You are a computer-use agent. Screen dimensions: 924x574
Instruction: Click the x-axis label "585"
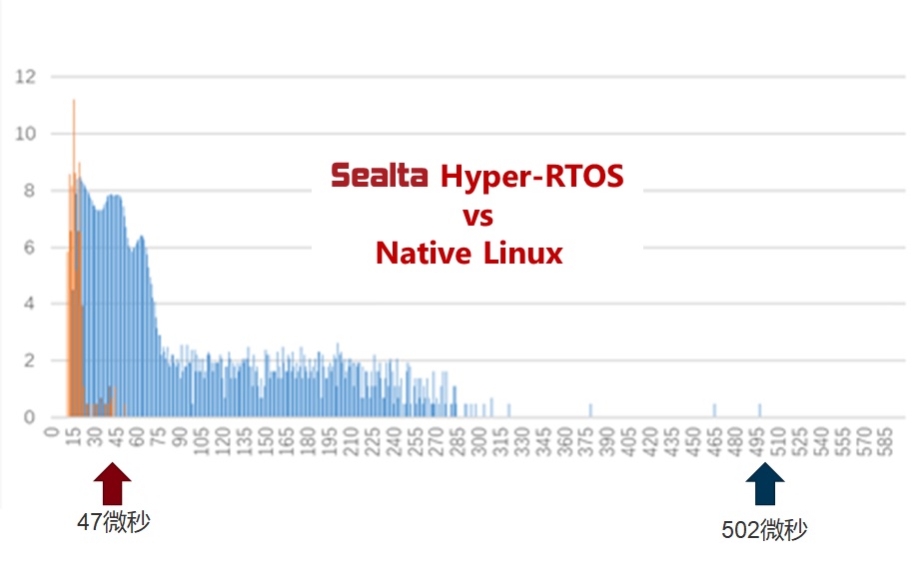point(886,441)
